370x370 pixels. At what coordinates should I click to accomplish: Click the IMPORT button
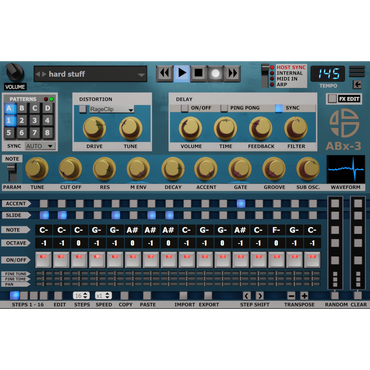pos(183,295)
